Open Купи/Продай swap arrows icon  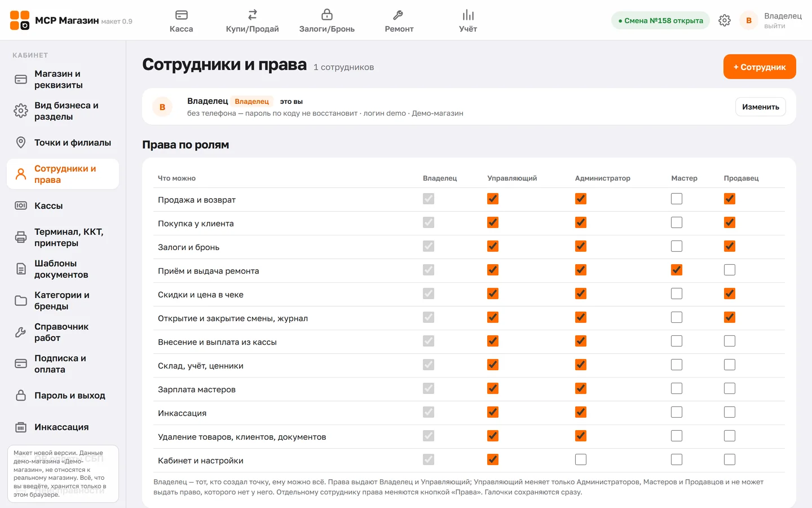[x=253, y=15]
